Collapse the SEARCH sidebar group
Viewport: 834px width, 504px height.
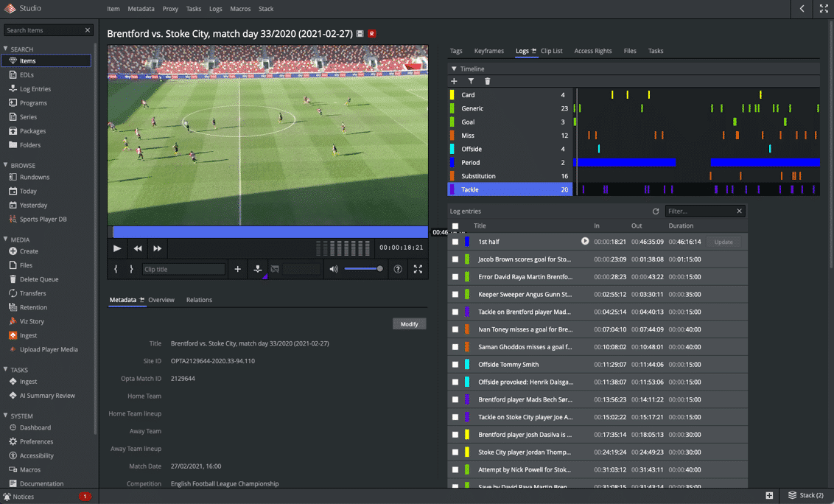[x=6, y=49]
